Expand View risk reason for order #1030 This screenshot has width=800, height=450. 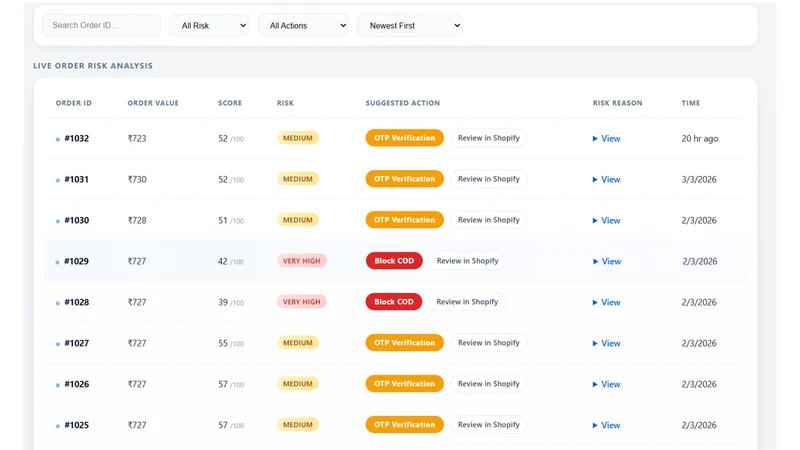point(606,220)
